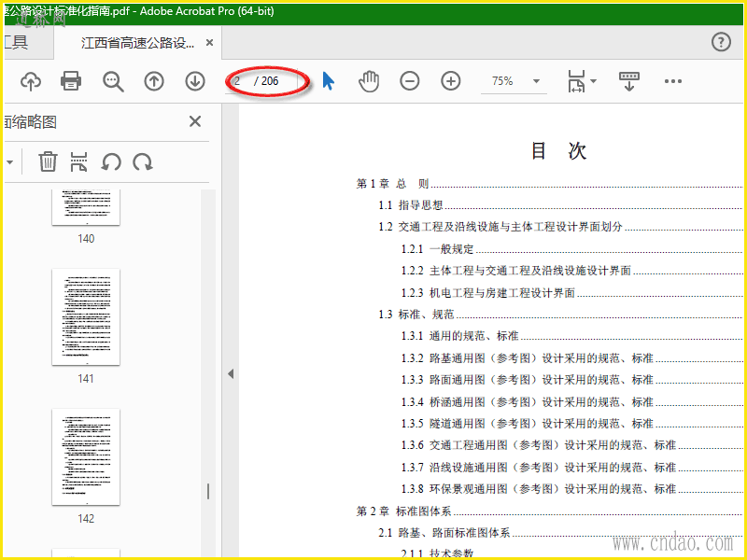Click the 目次 heading text

558,151
